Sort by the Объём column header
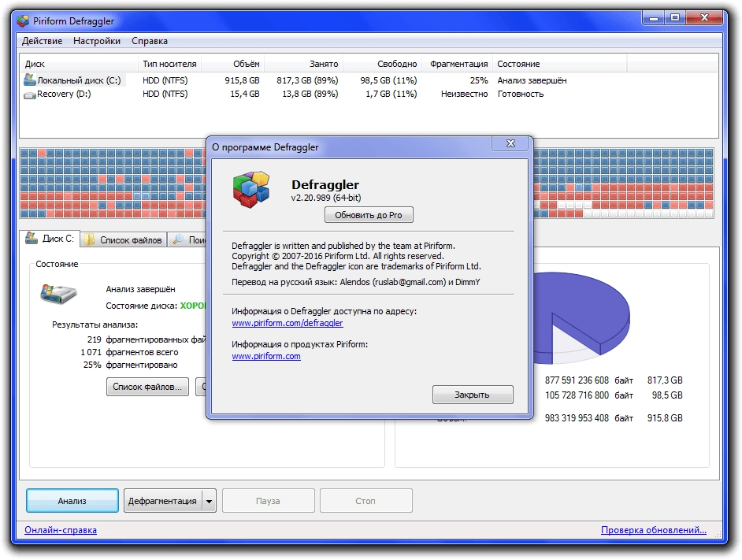The width and height of the screenshot is (742, 560). (232, 64)
